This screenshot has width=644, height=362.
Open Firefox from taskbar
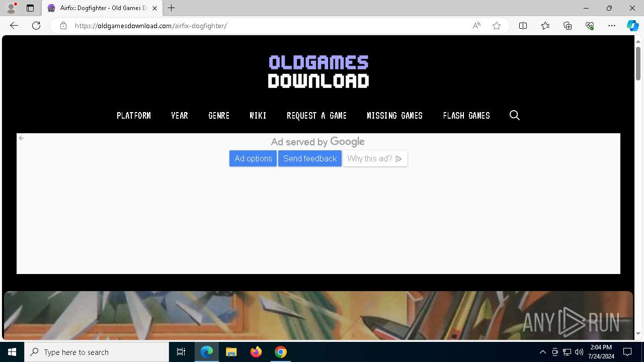point(256,352)
